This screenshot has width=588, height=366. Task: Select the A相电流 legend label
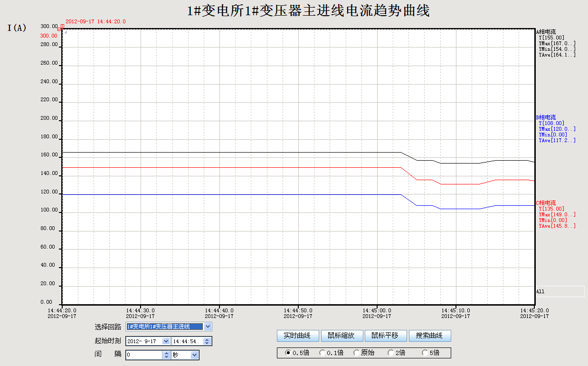546,32
